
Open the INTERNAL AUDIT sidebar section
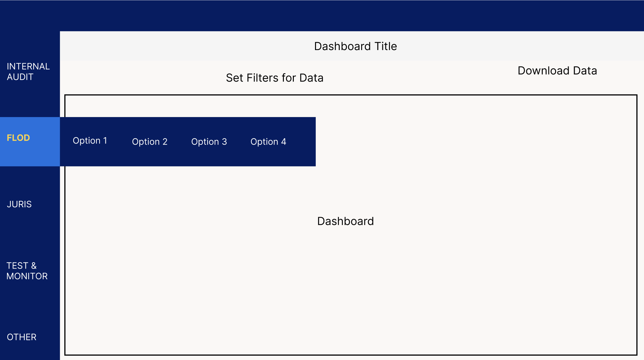(x=28, y=72)
